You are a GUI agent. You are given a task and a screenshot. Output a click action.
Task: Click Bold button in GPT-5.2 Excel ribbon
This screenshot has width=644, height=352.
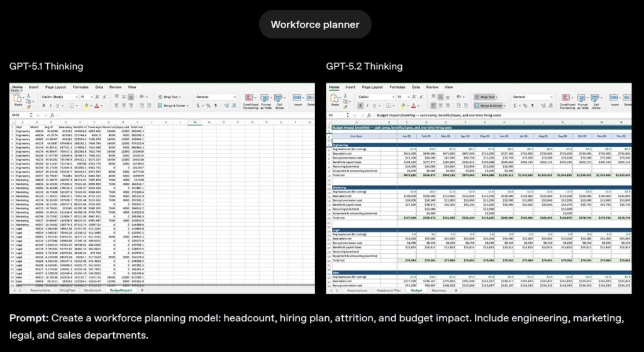(359, 106)
